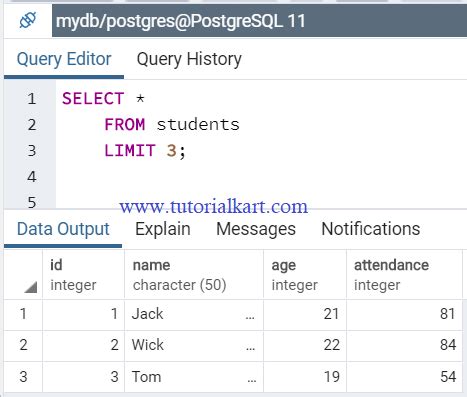
Task: Open the Query Editor tab
Action: [64, 59]
